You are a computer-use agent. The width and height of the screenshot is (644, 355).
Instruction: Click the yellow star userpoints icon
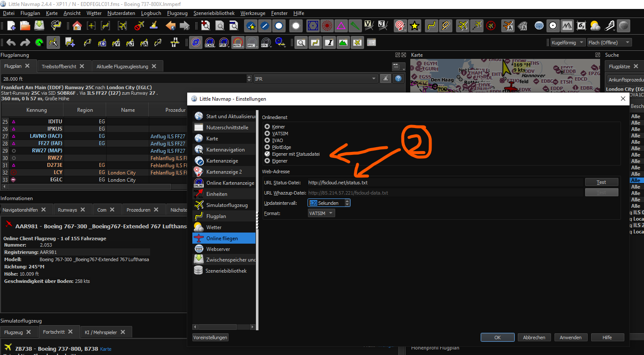click(415, 26)
